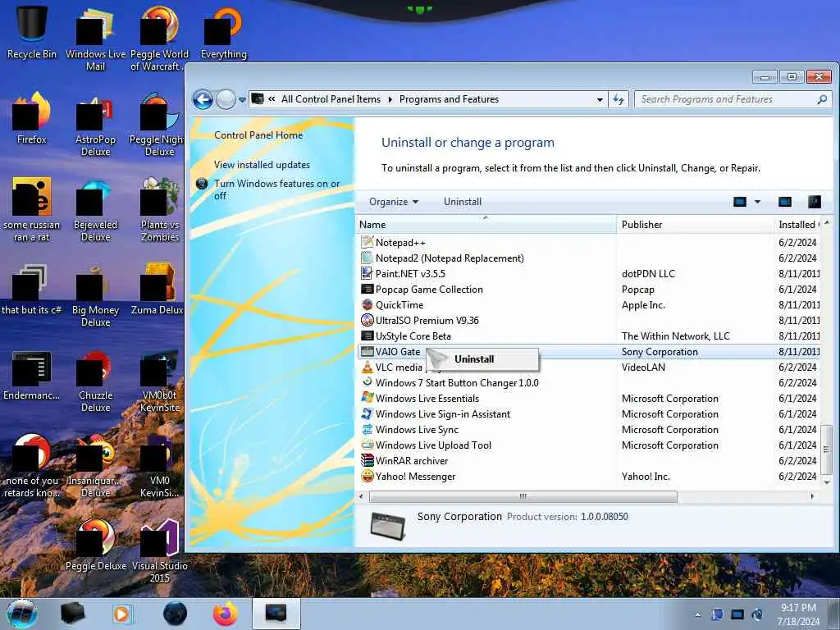Open the Recycle Bin desktop icon
This screenshot has height=630, width=840.
point(32,31)
